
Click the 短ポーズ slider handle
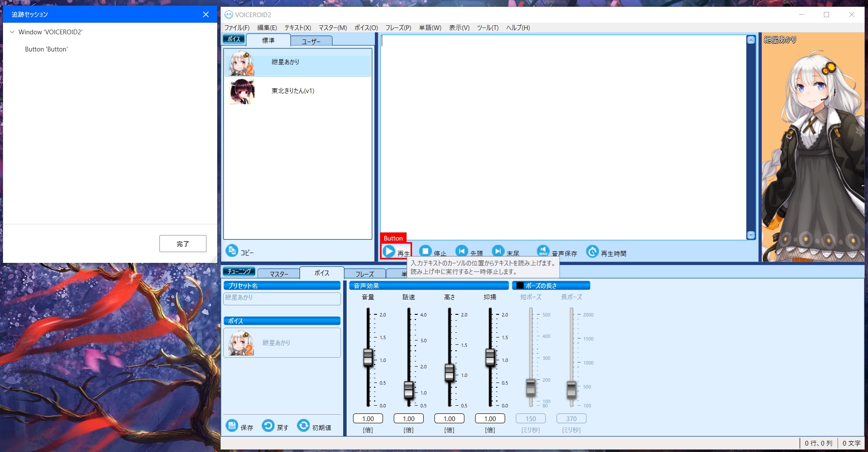[531, 388]
